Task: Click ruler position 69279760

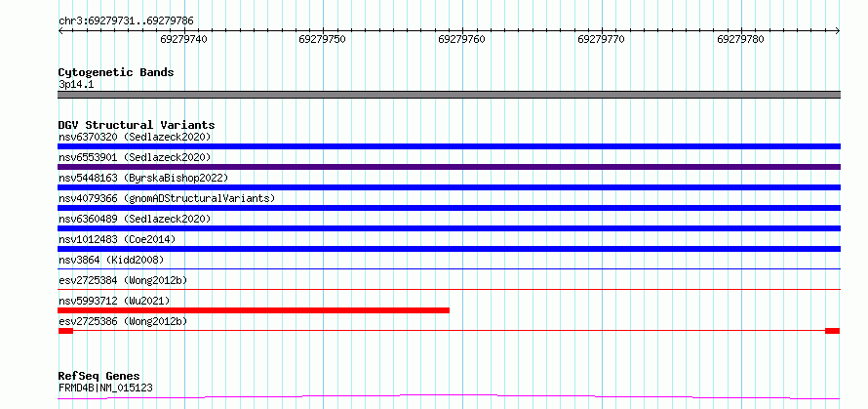Action: [x=461, y=39]
